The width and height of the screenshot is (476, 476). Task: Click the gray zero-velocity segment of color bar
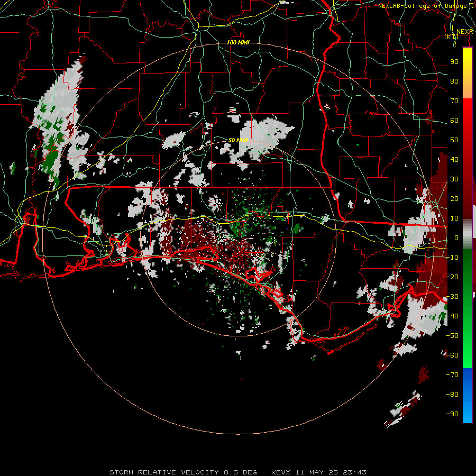tap(467, 234)
